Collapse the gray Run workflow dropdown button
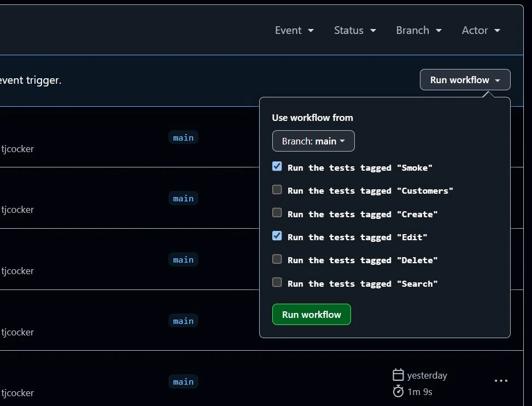 pos(465,80)
